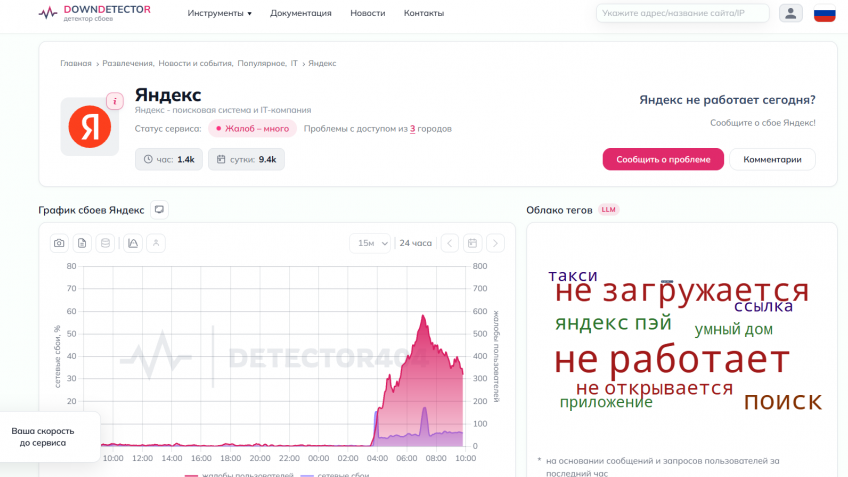Open the Инструменты dropdown menu
The width and height of the screenshot is (848, 477).
(x=220, y=13)
